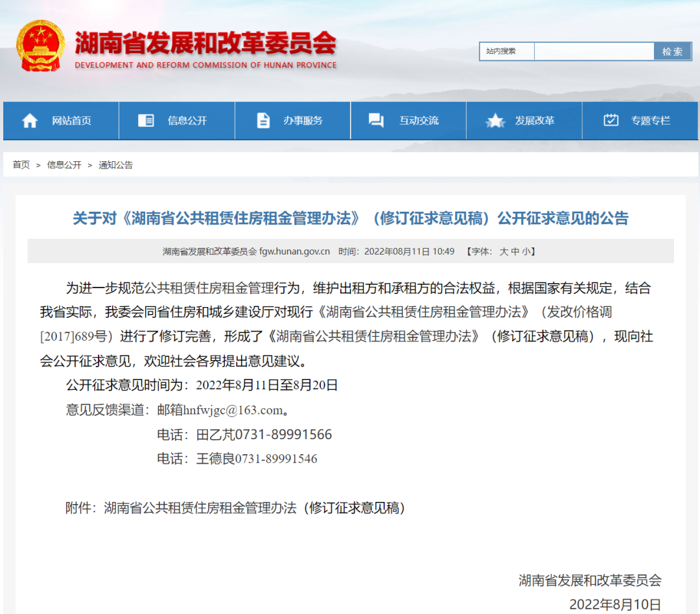Click the national emblem logo
Image resolution: width=700 pixels, height=614 pixels.
click(40, 45)
